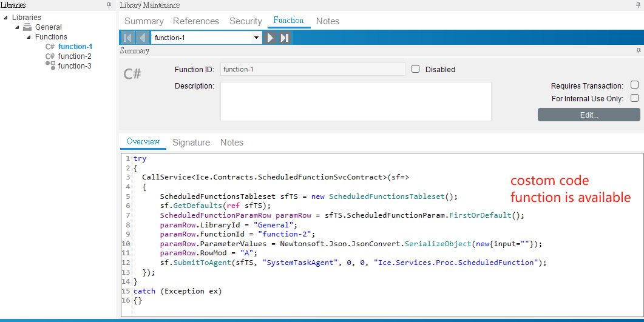Image resolution: width=644 pixels, height=322 pixels.
Task: Go to last record navigation button
Action: [x=285, y=38]
